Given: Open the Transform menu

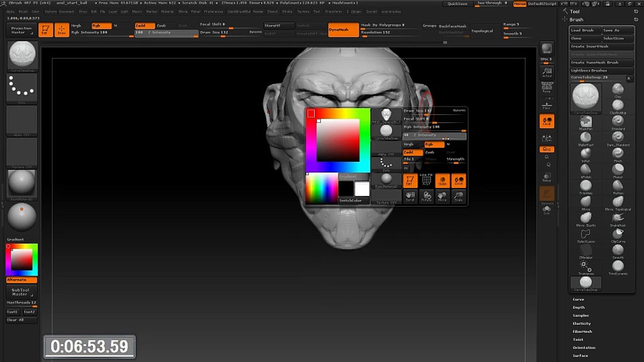Looking at the screenshot, I should pos(333,11).
